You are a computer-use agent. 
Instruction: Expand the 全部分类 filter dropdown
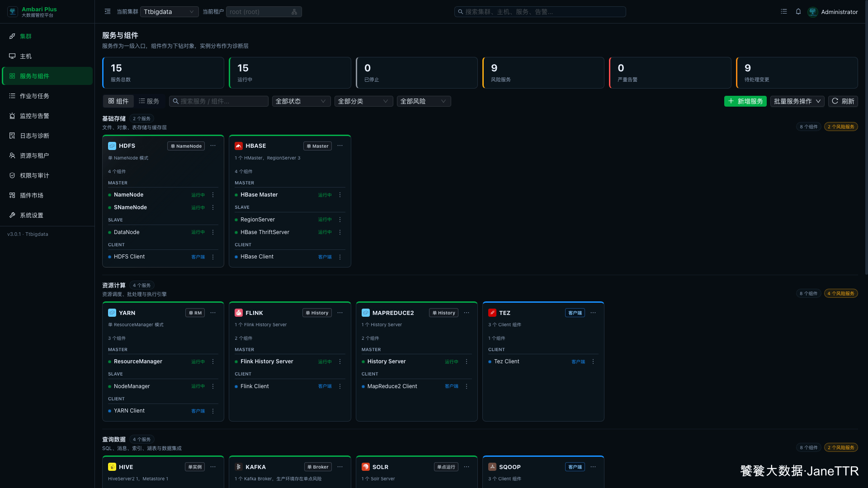(x=363, y=101)
